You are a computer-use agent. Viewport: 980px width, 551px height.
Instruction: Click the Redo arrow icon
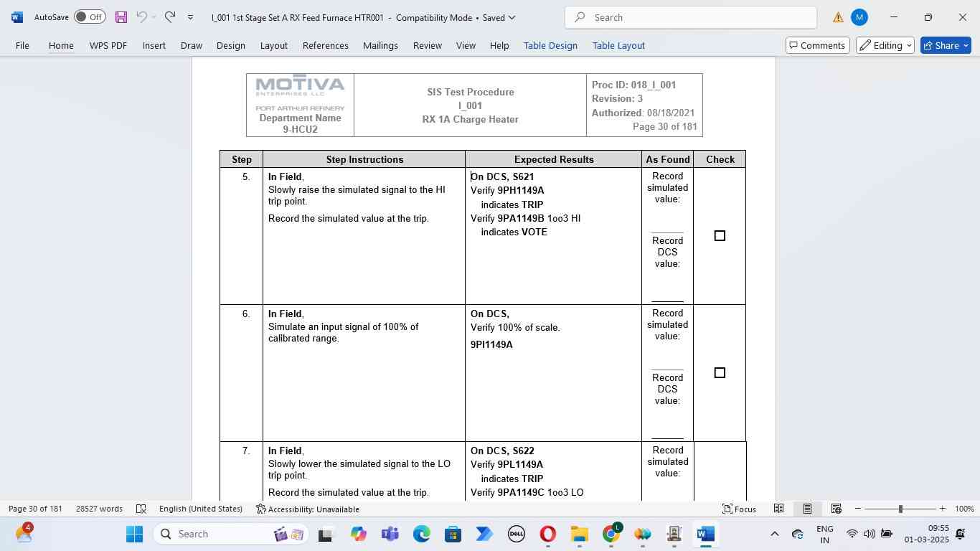(170, 17)
